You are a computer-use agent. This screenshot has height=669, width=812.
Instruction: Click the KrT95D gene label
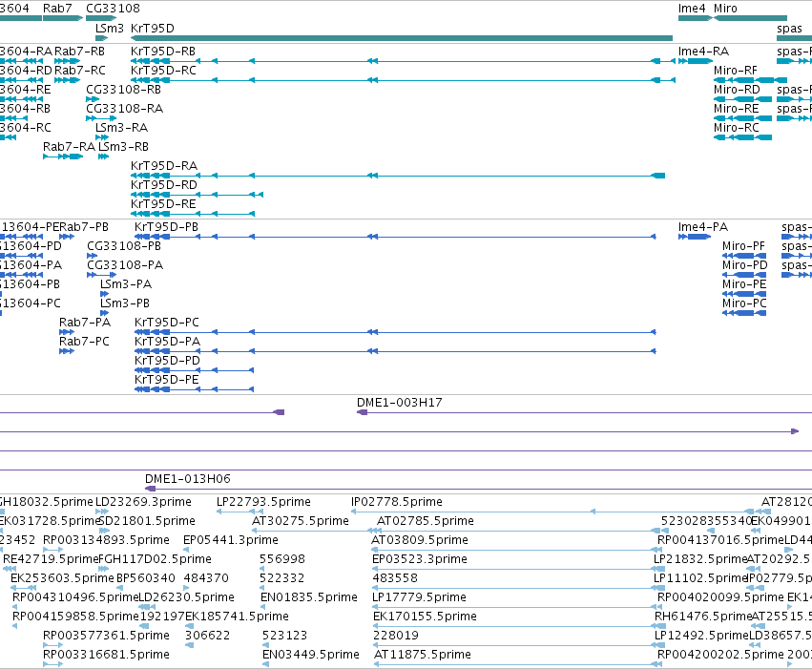point(153,28)
